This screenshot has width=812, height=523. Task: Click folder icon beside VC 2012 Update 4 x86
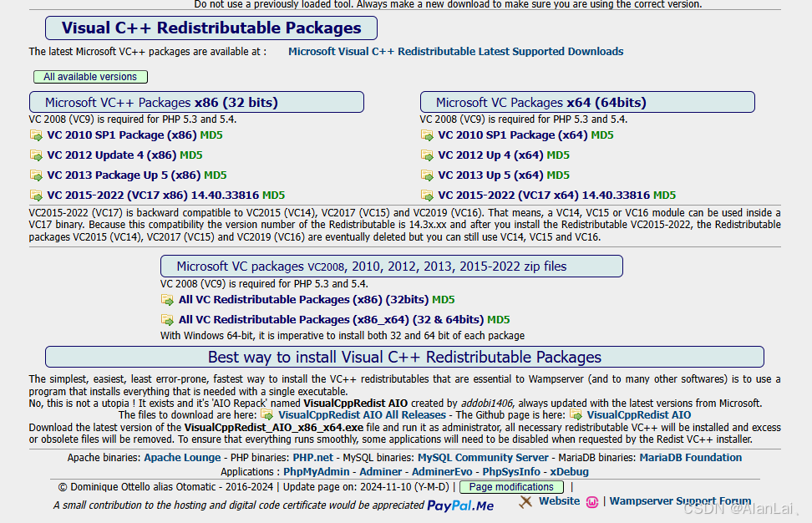(x=36, y=155)
